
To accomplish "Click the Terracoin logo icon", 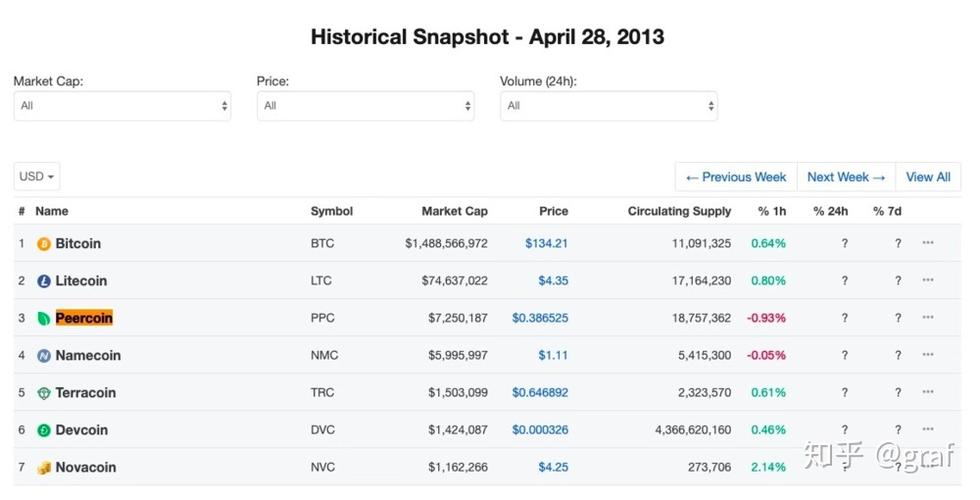I will pos(44,393).
